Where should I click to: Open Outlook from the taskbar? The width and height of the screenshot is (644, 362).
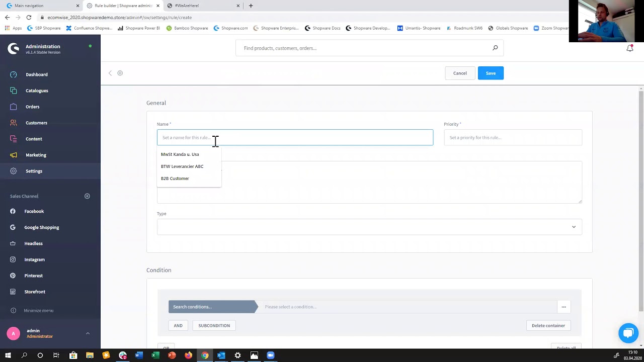click(x=221, y=355)
